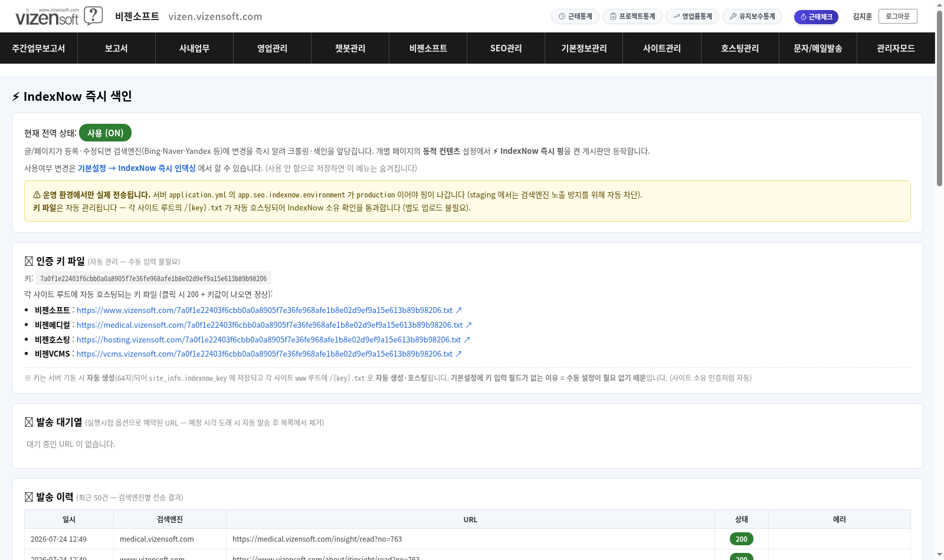The image size is (944, 560).
Task: Click external-link arrow after www.vizensoft.com URL
Action: pos(458,310)
